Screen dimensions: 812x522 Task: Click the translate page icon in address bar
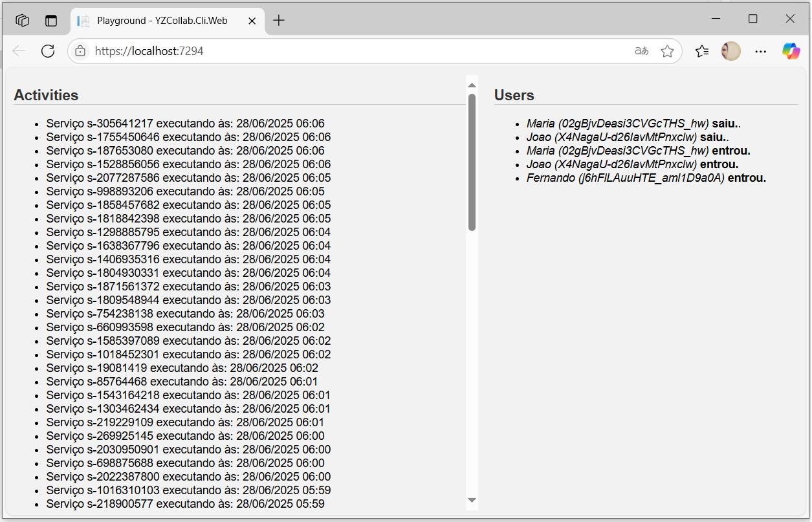click(641, 51)
